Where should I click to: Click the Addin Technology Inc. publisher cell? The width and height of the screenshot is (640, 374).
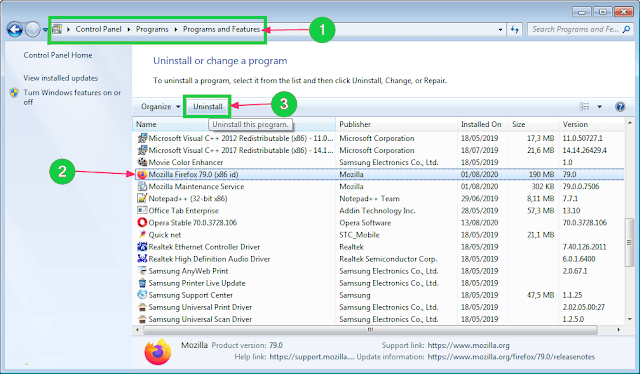tap(377, 211)
